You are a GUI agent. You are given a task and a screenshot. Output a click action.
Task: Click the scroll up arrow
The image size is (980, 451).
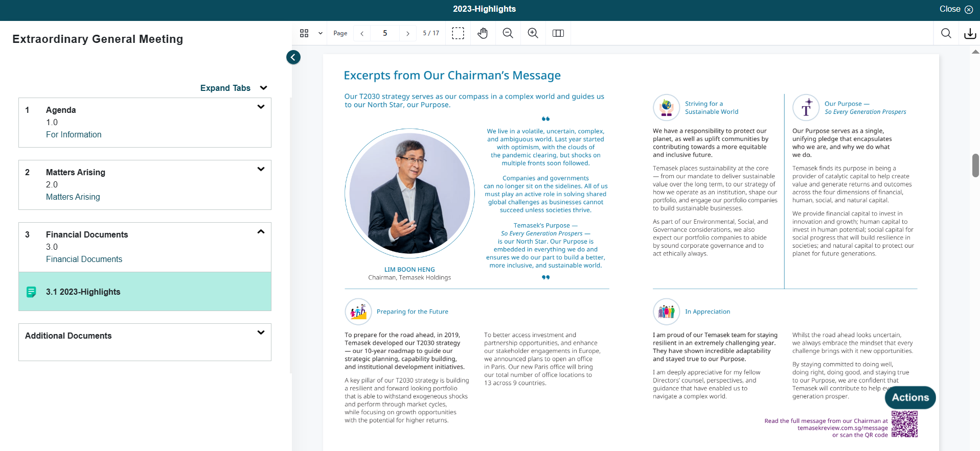975,52
